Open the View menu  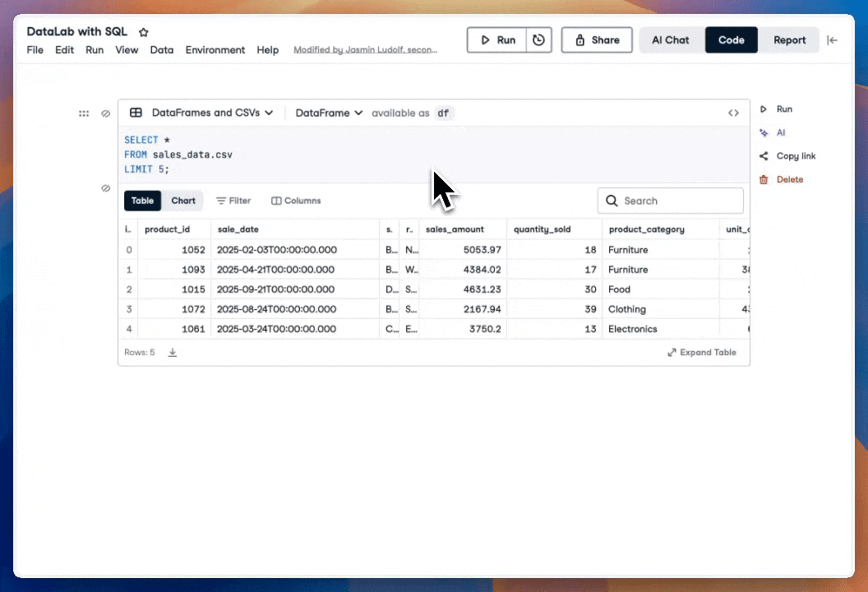(x=127, y=50)
